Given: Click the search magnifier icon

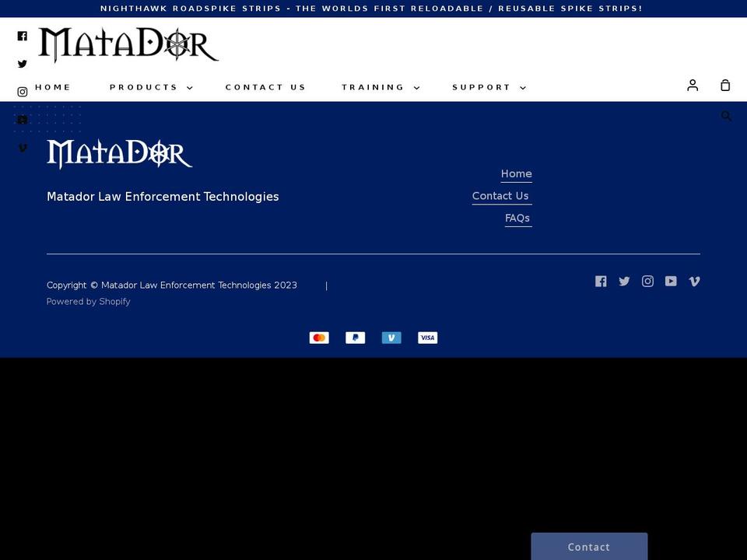Looking at the screenshot, I should tap(726, 116).
